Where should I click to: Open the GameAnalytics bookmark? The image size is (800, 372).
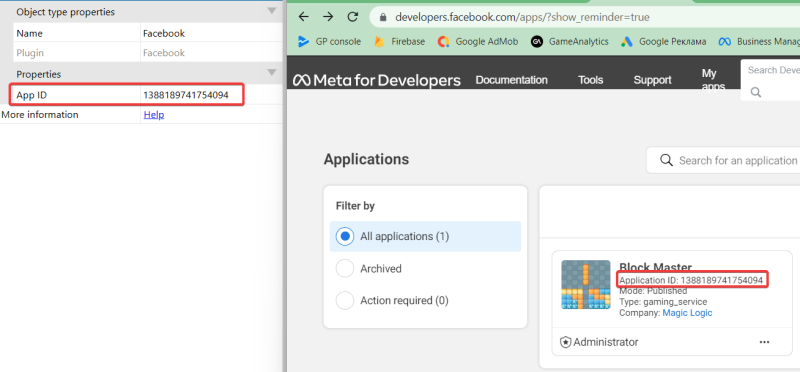coord(570,42)
